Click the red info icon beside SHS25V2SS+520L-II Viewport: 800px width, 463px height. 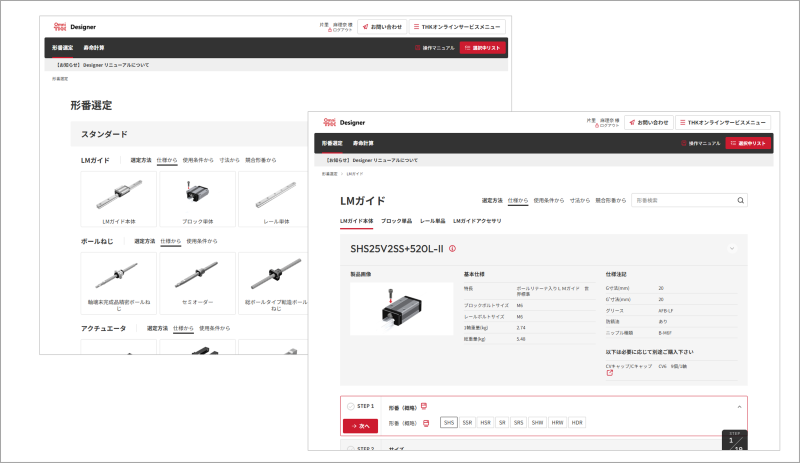[x=453, y=248]
